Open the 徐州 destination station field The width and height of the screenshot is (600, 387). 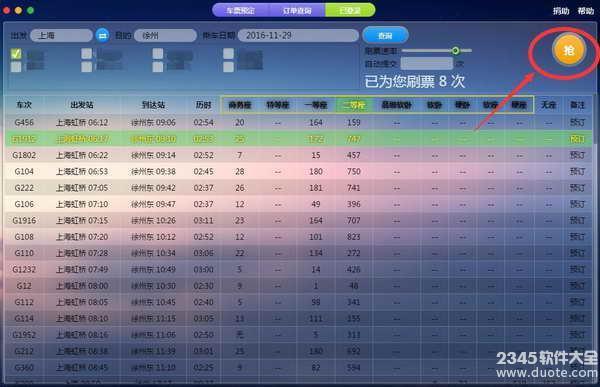point(165,36)
